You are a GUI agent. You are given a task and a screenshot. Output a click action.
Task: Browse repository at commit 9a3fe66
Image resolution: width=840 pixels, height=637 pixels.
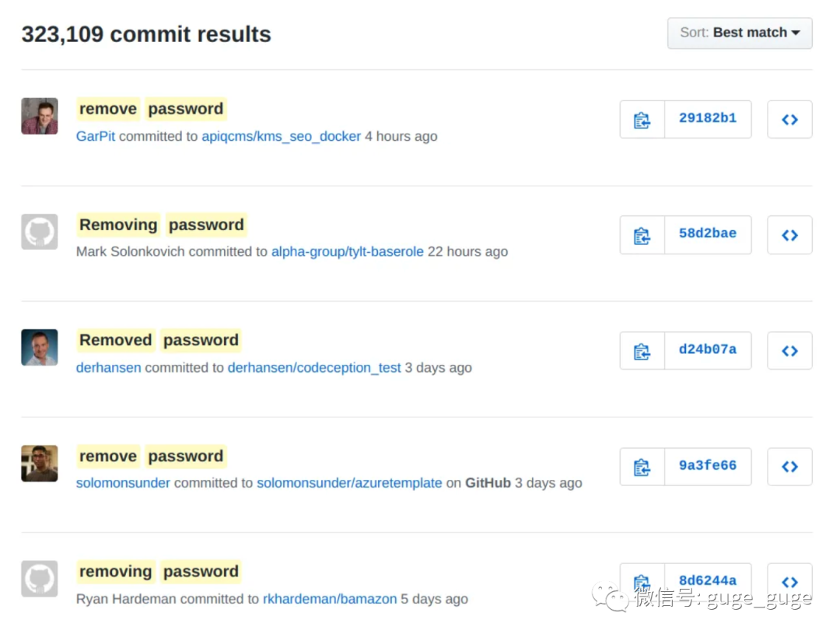click(789, 467)
